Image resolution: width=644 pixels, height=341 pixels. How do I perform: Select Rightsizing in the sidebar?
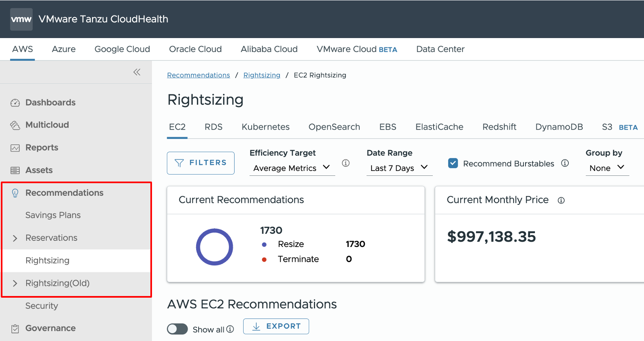point(47,261)
